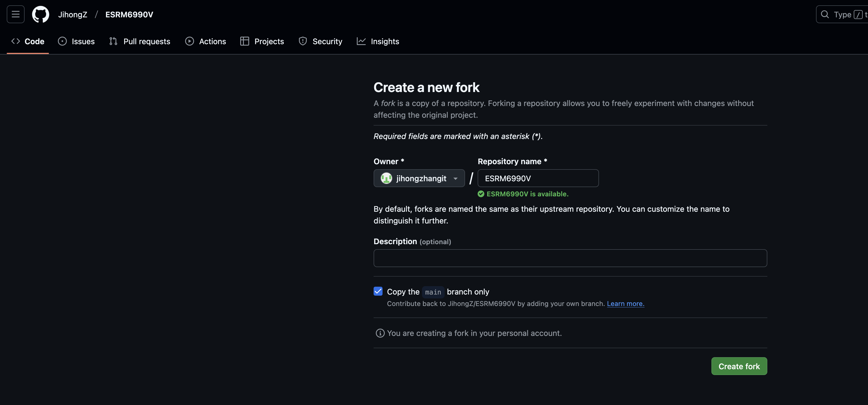The image size is (868, 405).
Task: Click the search magnifier icon
Action: (x=825, y=14)
